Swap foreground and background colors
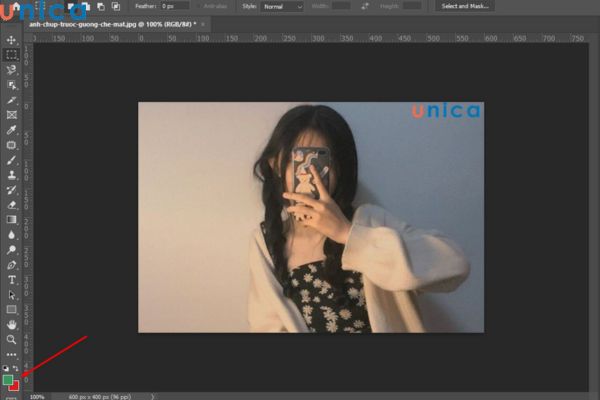 point(16,368)
